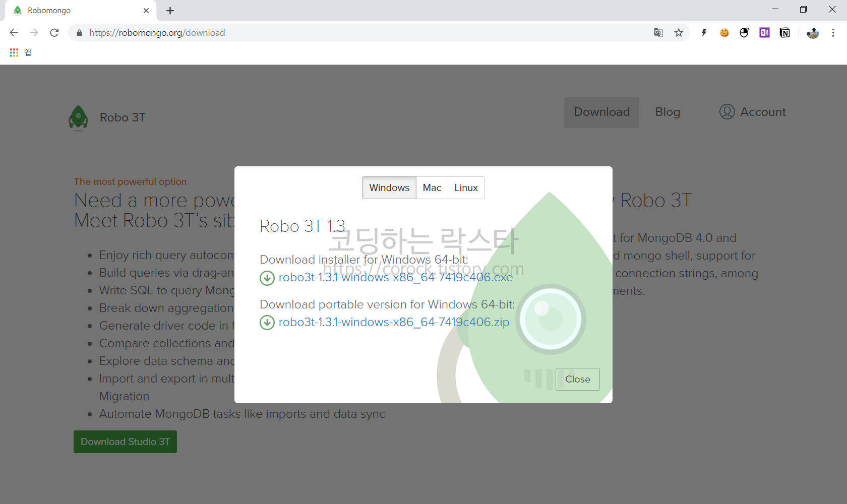Viewport: 847px width, 504px height.
Task: Open the Blog nav item
Action: pos(668,112)
